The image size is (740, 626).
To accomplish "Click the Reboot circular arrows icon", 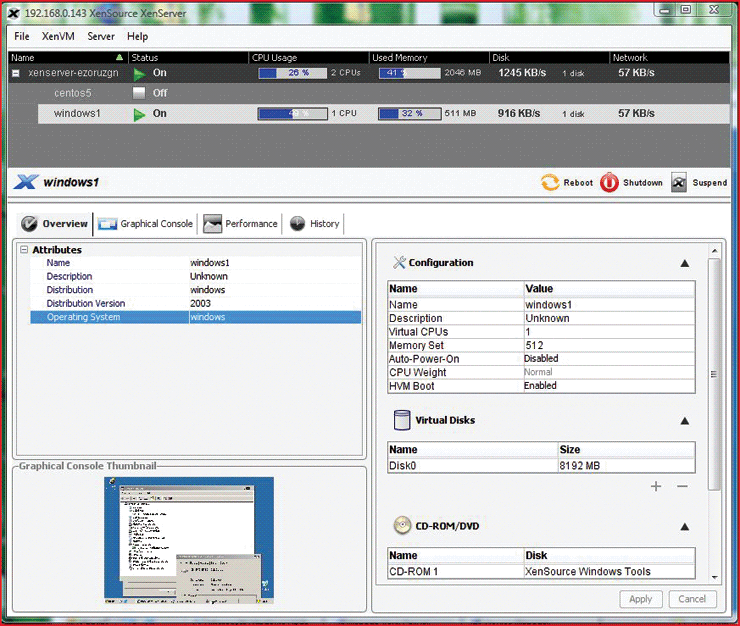I will tap(550, 183).
